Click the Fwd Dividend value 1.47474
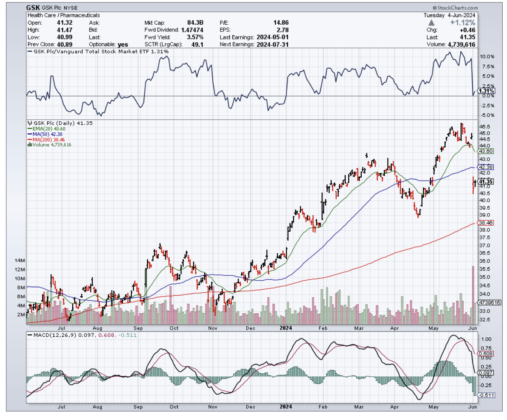This screenshot has width=507, height=420. pos(192,30)
